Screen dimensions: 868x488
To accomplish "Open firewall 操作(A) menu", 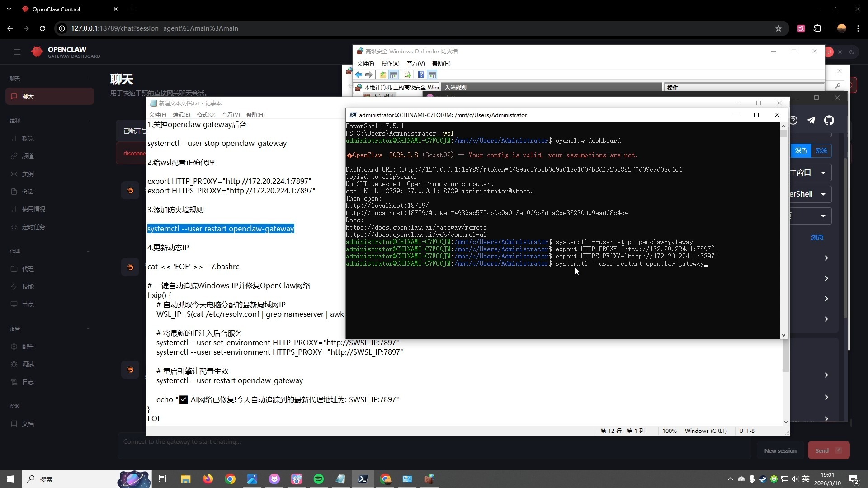I will pos(390,64).
